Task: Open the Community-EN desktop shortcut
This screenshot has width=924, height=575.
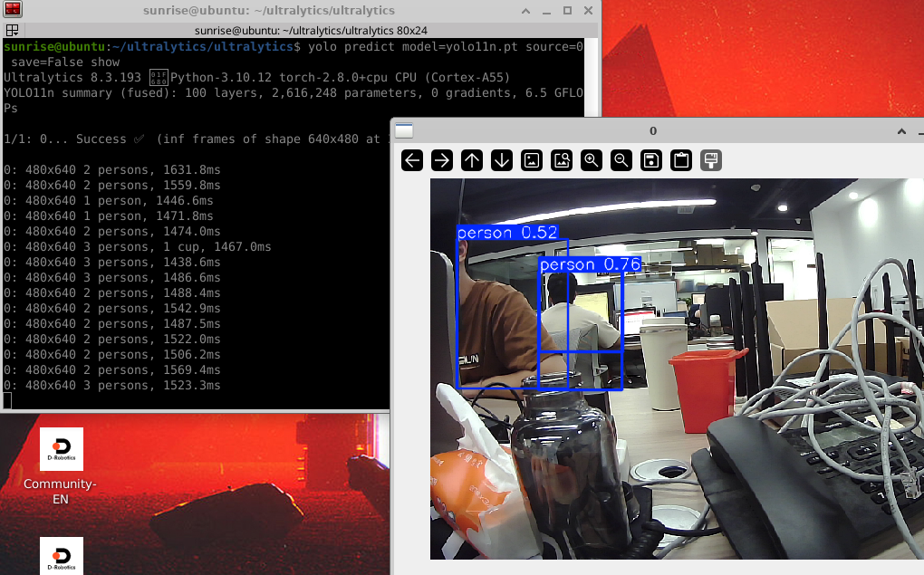Action: point(61,466)
